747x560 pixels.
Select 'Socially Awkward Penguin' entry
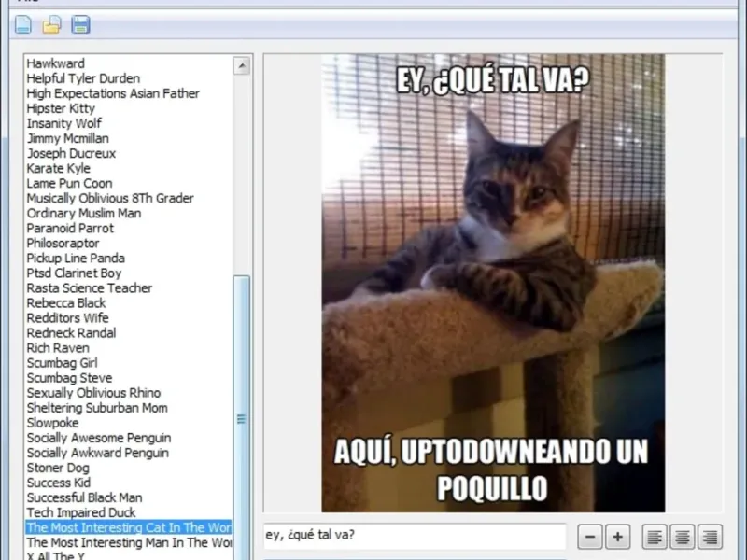click(98, 453)
